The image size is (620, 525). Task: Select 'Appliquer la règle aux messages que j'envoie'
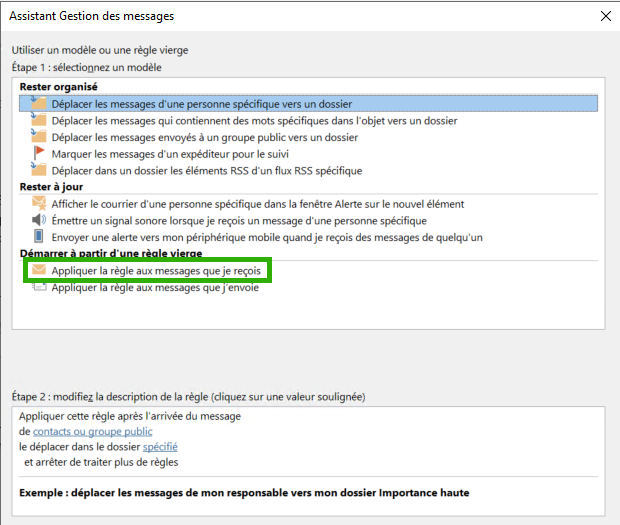tap(155, 287)
